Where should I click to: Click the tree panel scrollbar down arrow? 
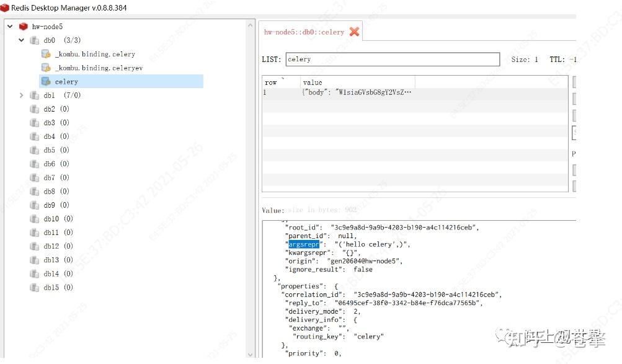(x=250, y=354)
